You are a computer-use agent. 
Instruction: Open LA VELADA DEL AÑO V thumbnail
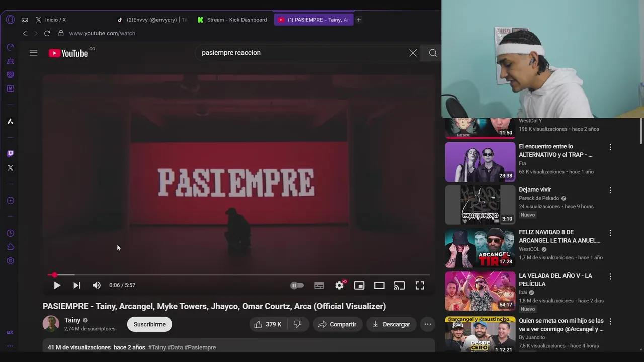point(480,291)
